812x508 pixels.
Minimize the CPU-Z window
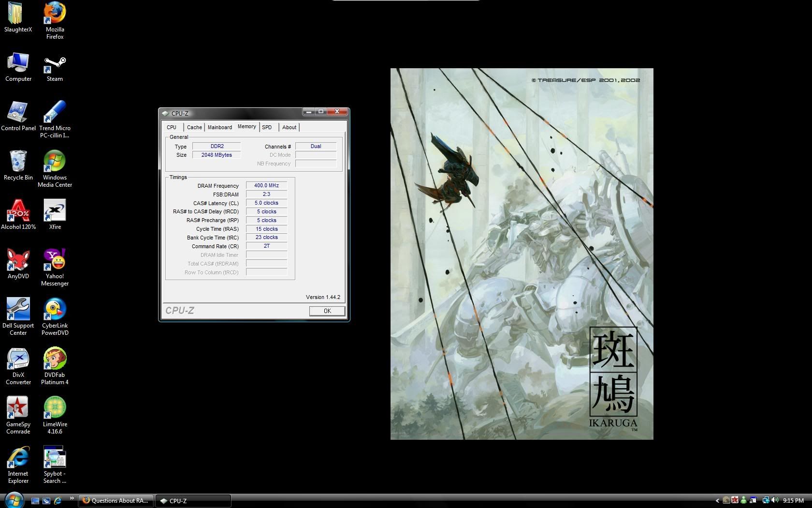tap(308, 112)
